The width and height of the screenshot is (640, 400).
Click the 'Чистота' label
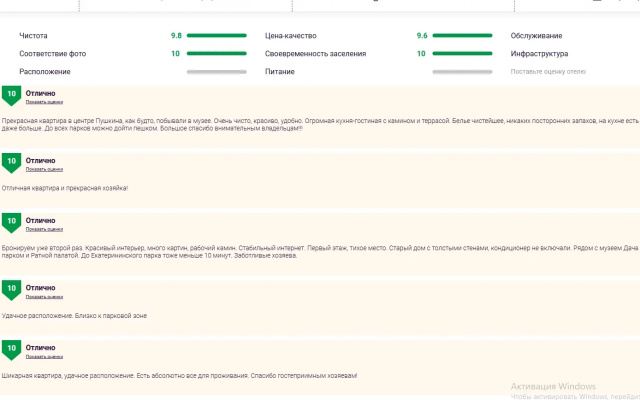coord(33,36)
